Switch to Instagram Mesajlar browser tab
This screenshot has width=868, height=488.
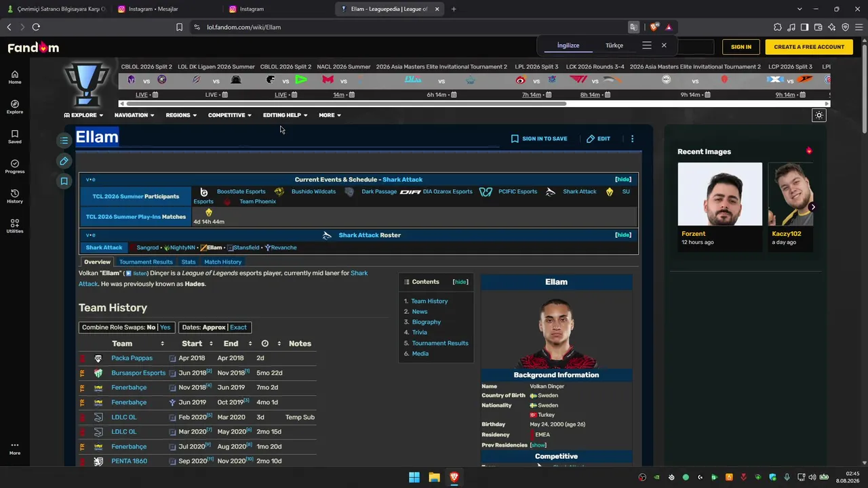pyautogui.click(x=167, y=9)
